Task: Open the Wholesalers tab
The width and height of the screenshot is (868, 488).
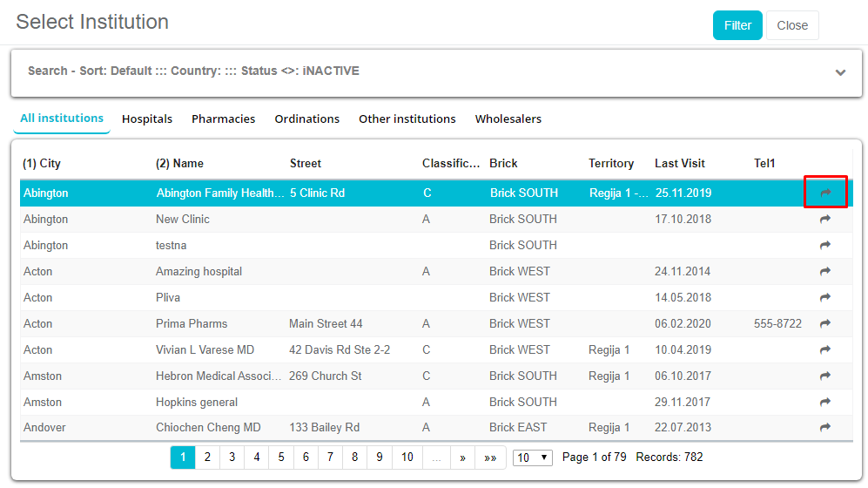Action: tap(508, 119)
